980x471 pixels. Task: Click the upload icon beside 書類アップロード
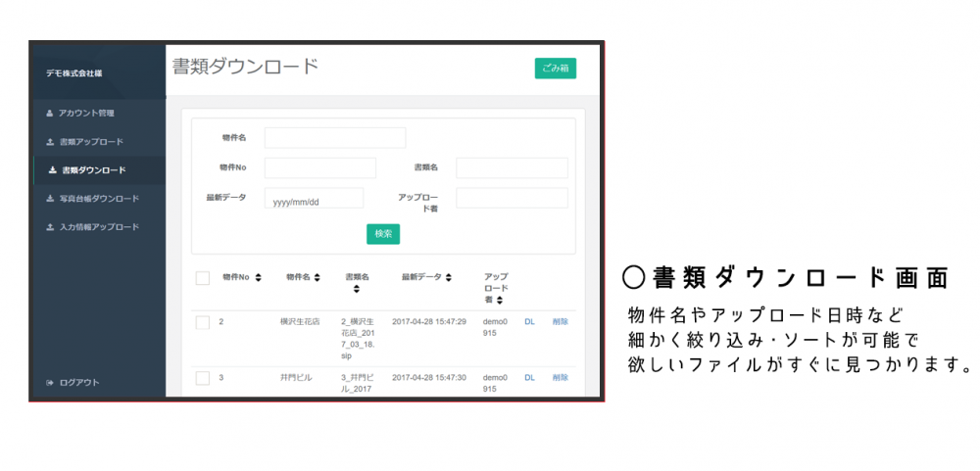51,142
